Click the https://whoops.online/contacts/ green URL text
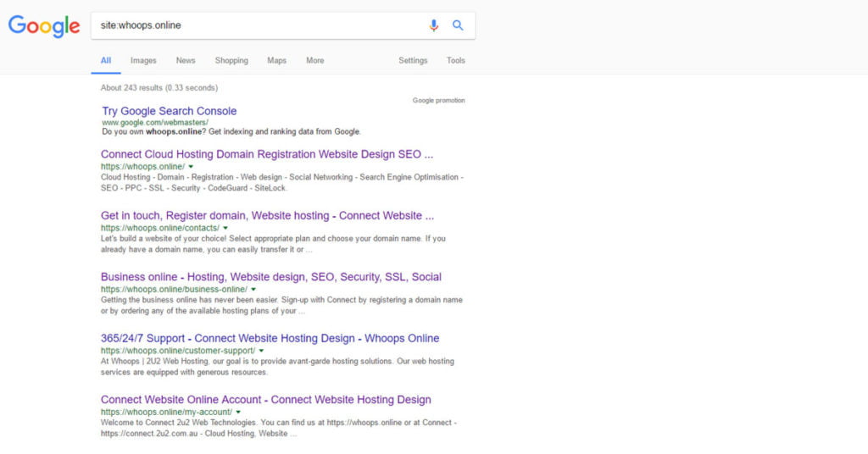 pos(160,228)
